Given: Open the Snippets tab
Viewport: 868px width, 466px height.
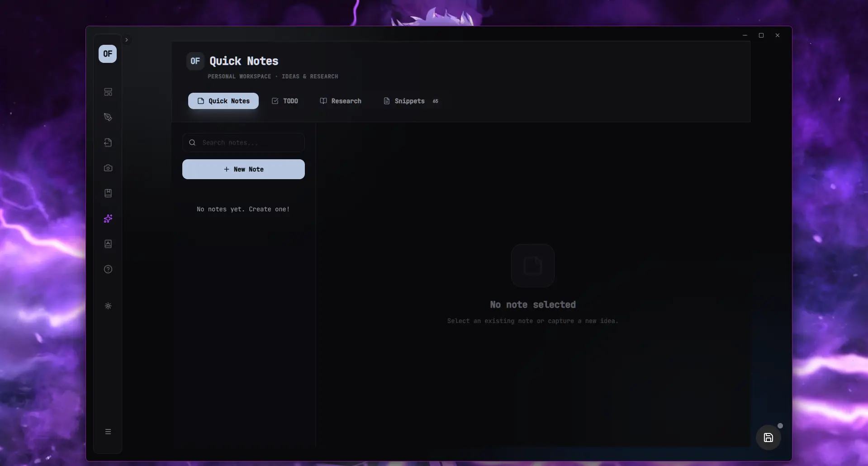Looking at the screenshot, I should tap(411, 101).
